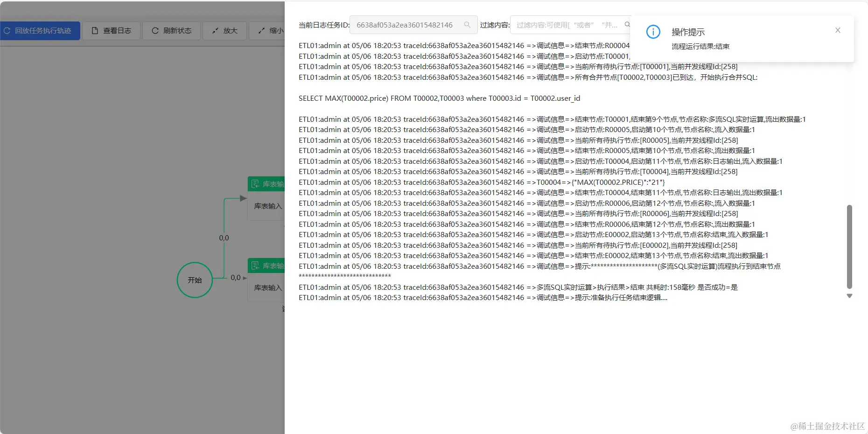Click the expand arrows icon on 放大
Image resolution: width=868 pixels, height=434 pixels.
tap(215, 31)
